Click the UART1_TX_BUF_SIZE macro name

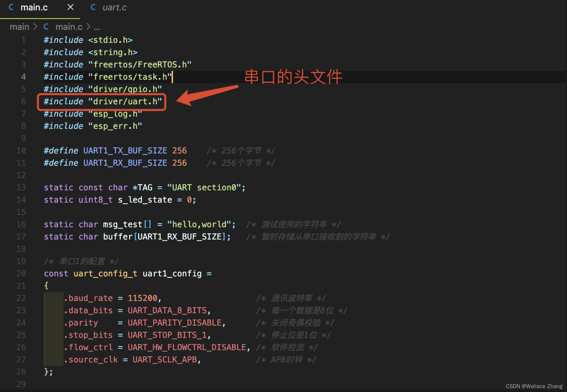coord(125,151)
